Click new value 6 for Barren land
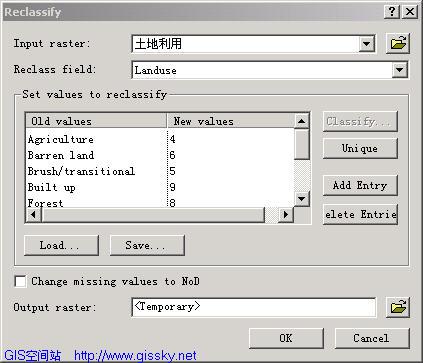This screenshot has width=423, height=363. pos(172,155)
